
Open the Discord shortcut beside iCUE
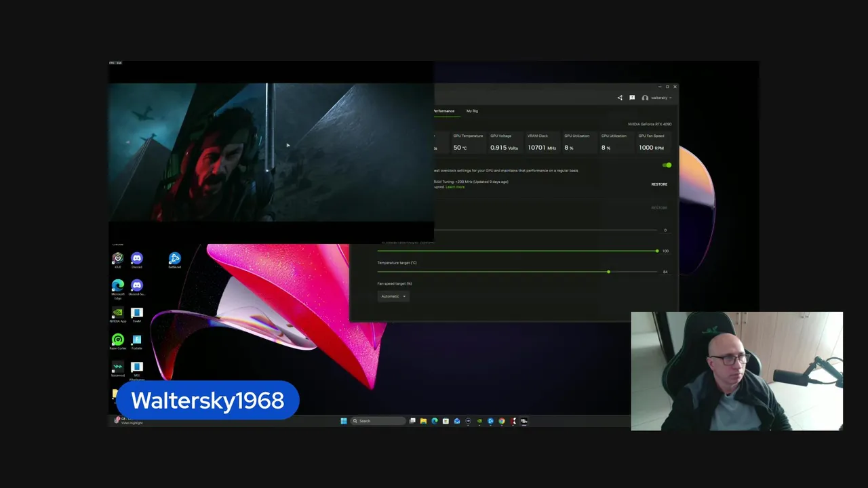click(137, 260)
